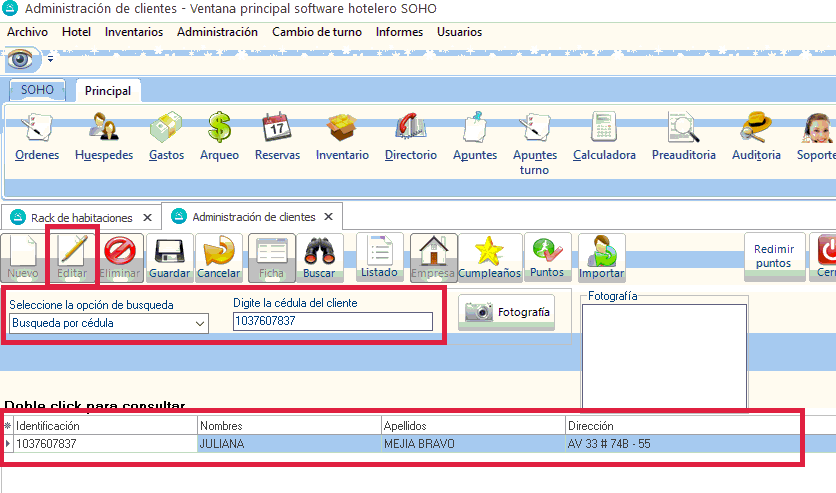
Task: Open the Cambio de turno menu
Action: 319,32
